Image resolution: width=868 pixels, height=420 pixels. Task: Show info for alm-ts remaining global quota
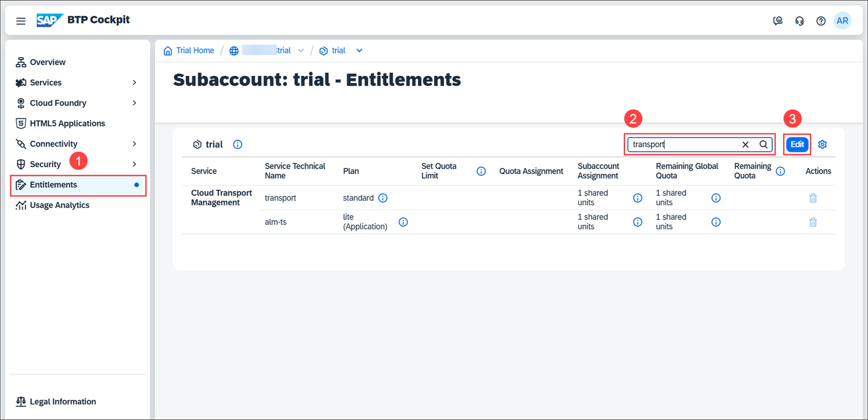[716, 222]
